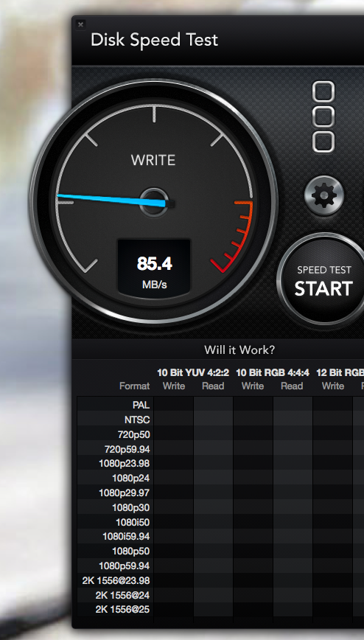Image resolution: width=364 pixels, height=640 pixels.
Task: Click the WRITE gauge label
Action: tap(153, 160)
